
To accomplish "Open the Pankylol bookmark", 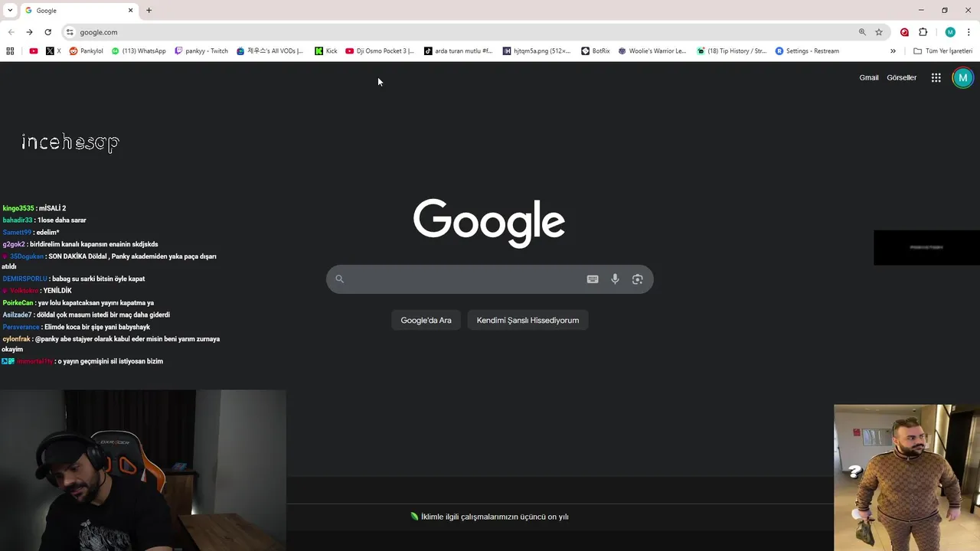I will pyautogui.click(x=86, y=51).
